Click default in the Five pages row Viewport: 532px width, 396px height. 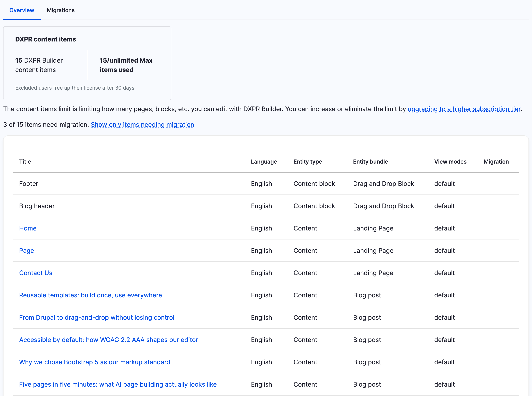tap(444, 384)
